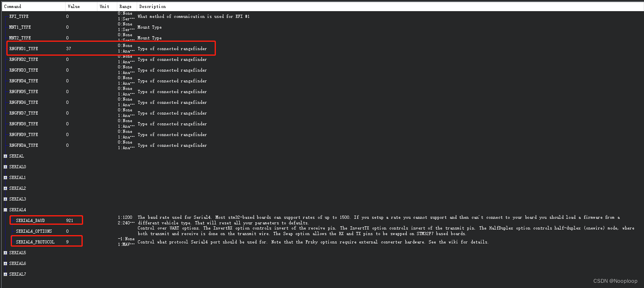The width and height of the screenshot is (644, 288).
Task: Select the RNGFND8_TYPE parameter
Action: coord(24,124)
